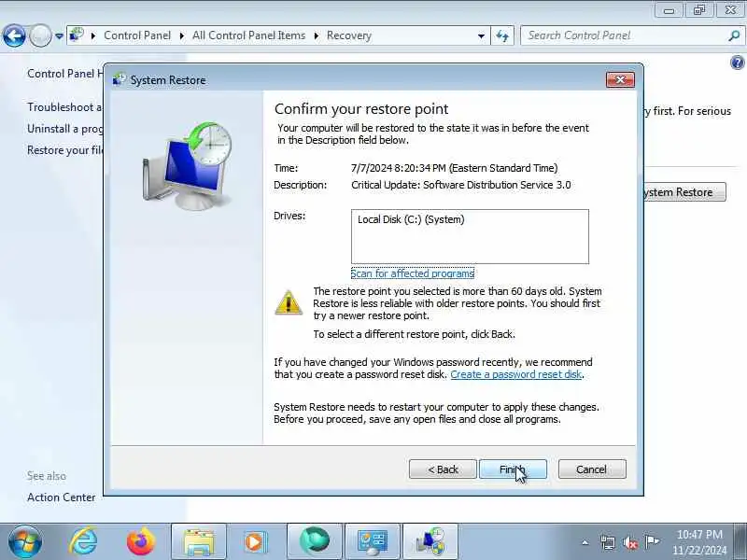This screenshot has width=747, height=560.
Task: Click All Control Panel Items breadcrumb
Action: tap(248, 35)
